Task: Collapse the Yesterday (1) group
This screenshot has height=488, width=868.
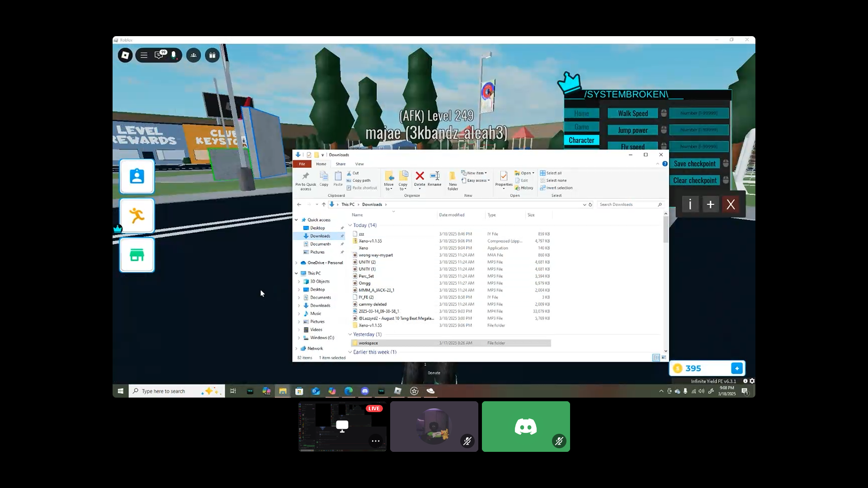Action: click(x=350, y=334)
